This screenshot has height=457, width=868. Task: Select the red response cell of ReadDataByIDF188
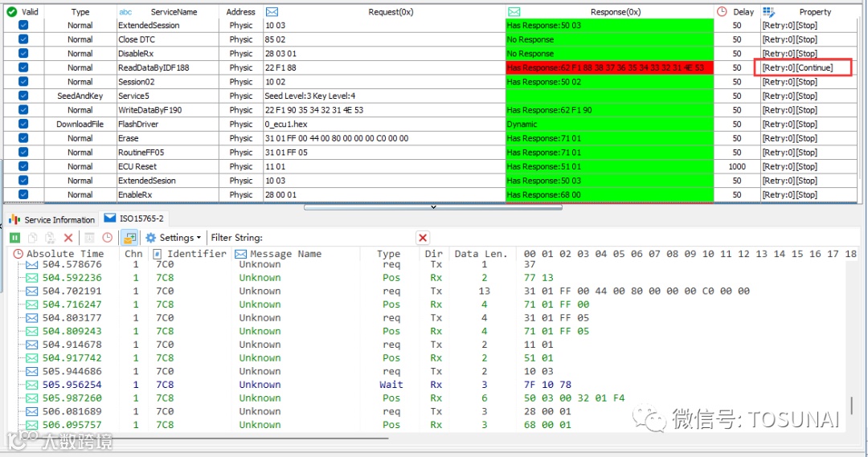click(x=609, y=67)
